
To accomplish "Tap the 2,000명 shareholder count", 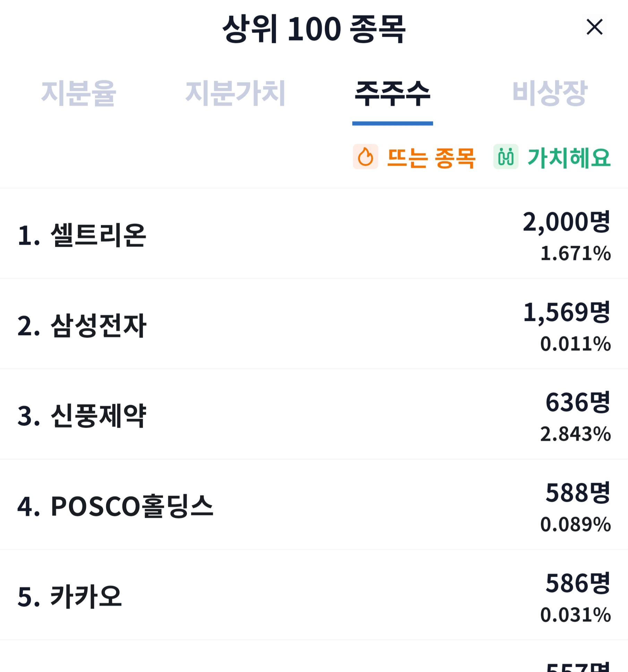I will coord(566,222).
